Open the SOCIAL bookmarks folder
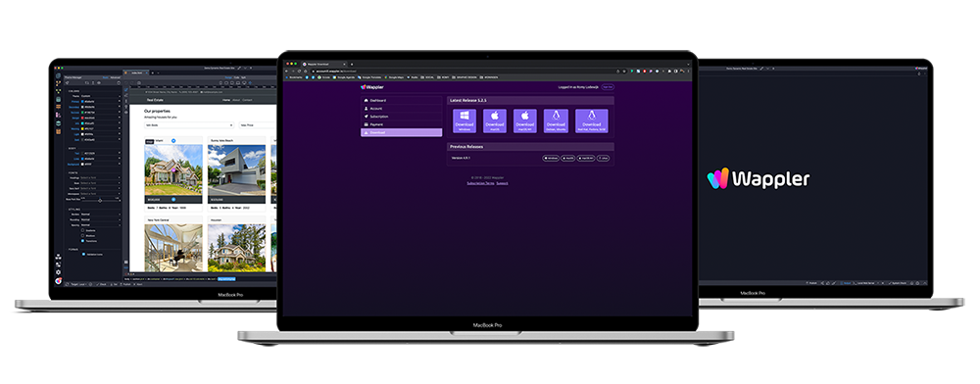980x384 pixels. click(428, 76)
